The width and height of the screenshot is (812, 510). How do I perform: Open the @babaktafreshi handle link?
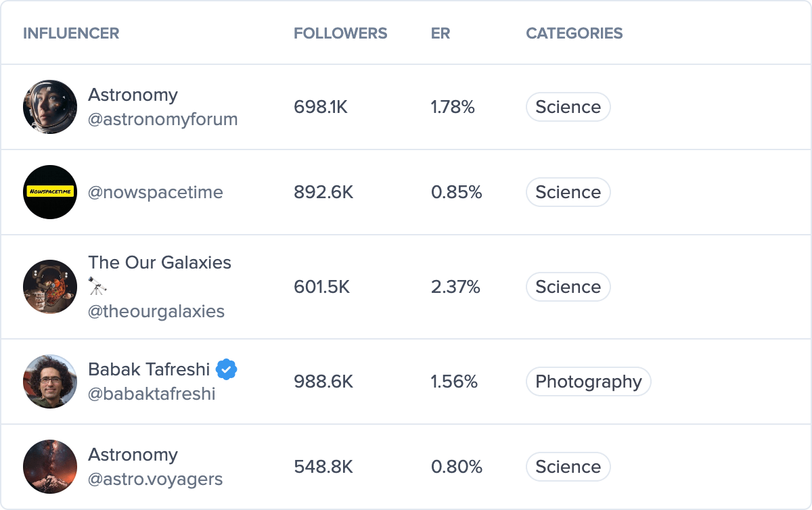(x=152, y=394)
